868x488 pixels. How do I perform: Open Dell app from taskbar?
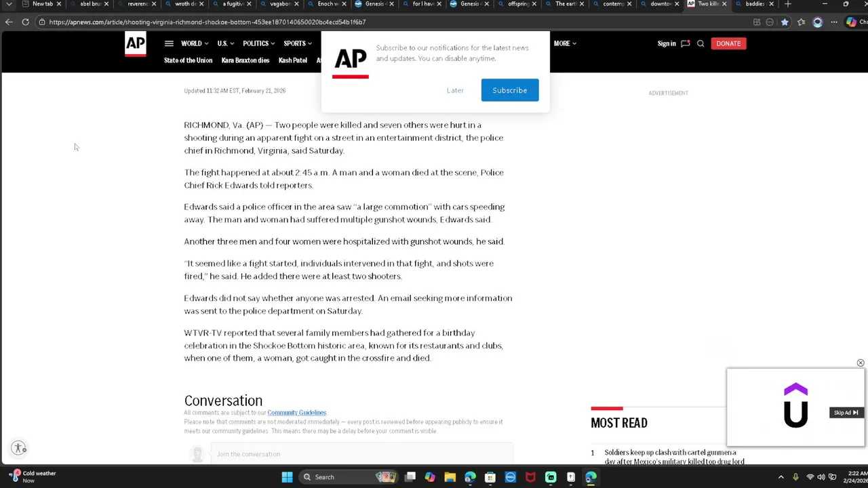pyautogui.click(x=511, y=477)
